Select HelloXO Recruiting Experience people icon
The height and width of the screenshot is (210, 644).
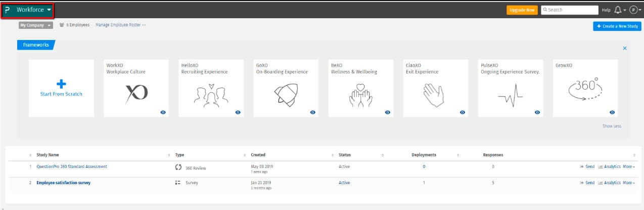tap(211, 94)
